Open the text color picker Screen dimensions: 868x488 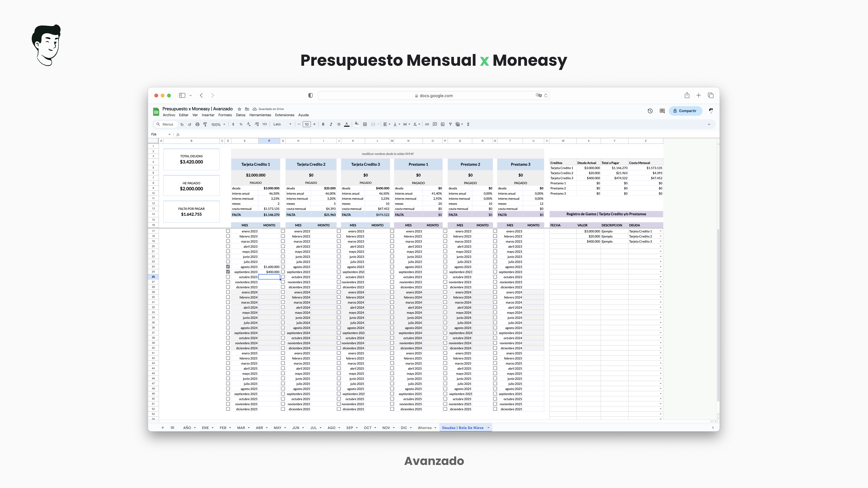347,124
